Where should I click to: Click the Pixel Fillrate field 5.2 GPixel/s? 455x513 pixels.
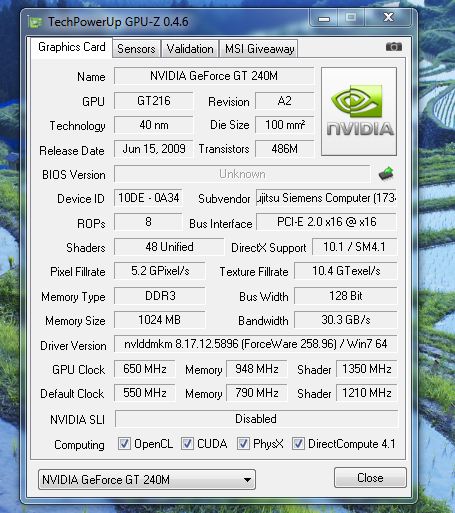coord(160,271)
